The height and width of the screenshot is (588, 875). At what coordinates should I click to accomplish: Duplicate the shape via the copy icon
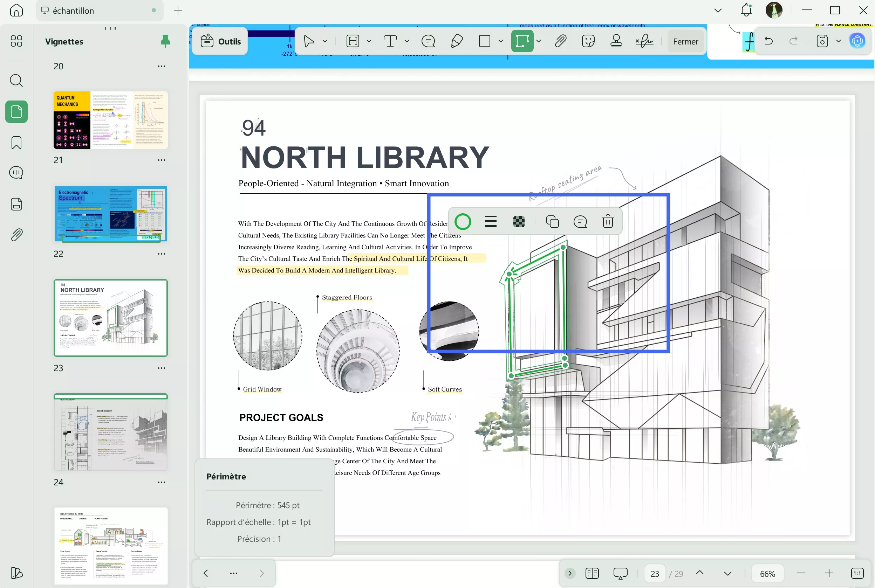pos(553,221)
